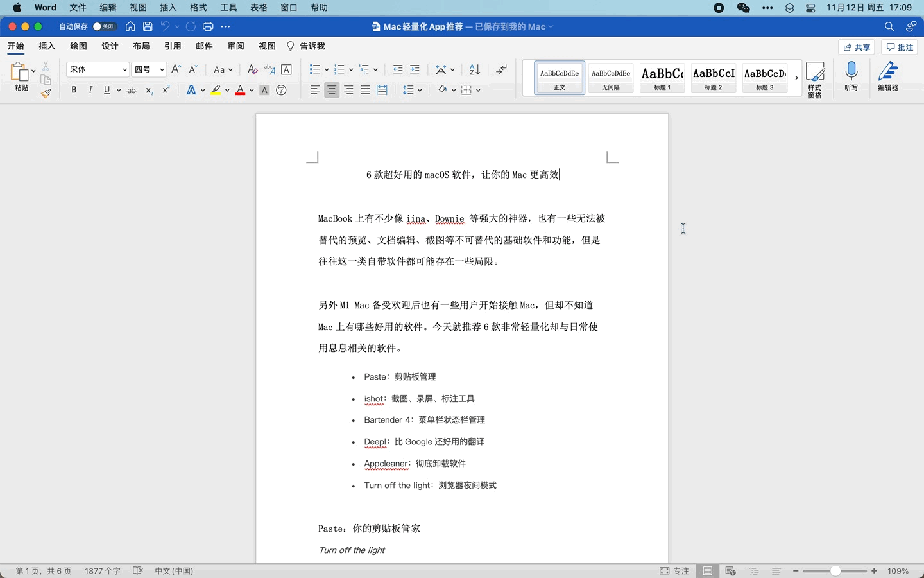This screenshot has height=578, width=924.
Task: Click the 共享 share button
Action: pyautogui.click(x=857, y=47)
